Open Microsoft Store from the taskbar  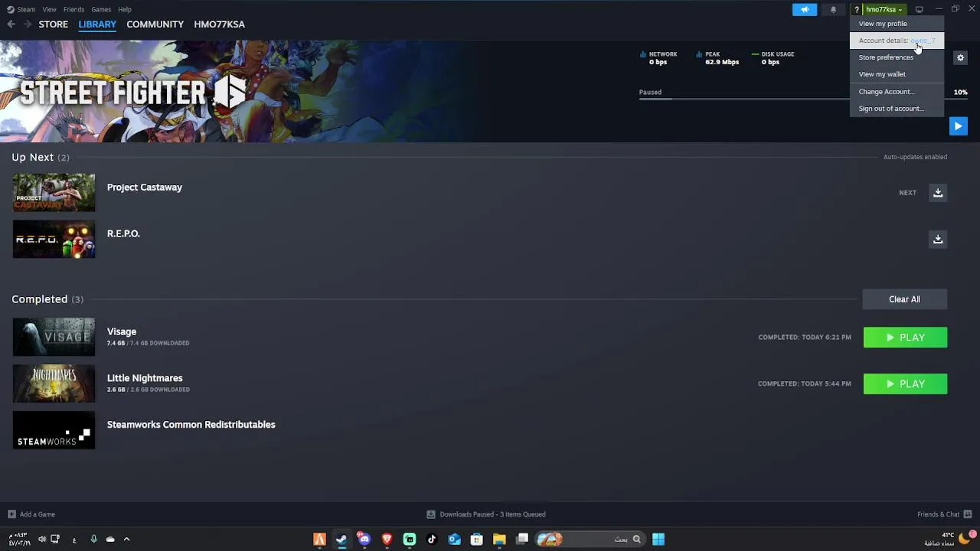[477, 540]
